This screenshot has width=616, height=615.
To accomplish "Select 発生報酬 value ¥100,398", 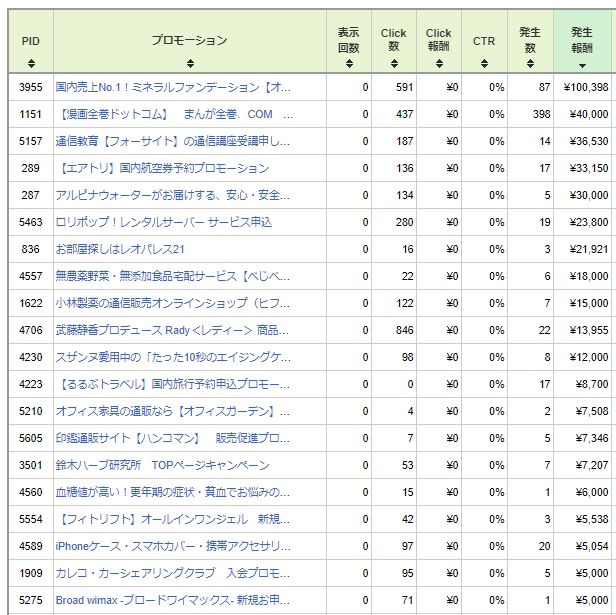I will [x=586, y=87].
